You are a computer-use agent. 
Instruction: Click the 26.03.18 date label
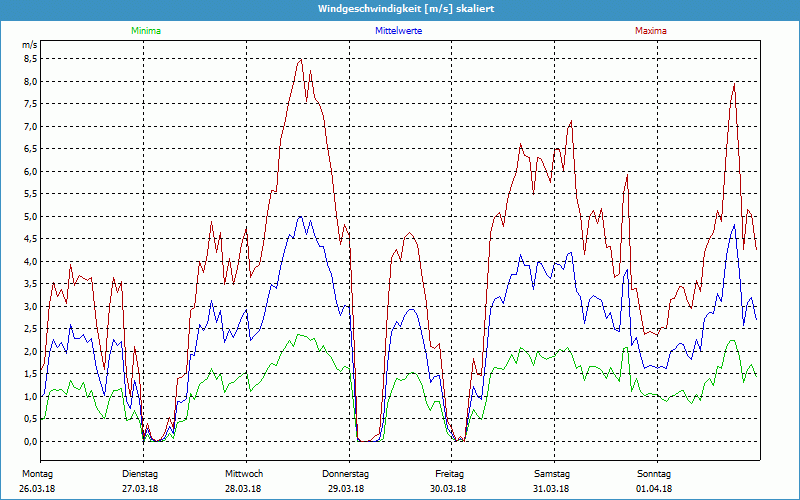coord(36,488)
